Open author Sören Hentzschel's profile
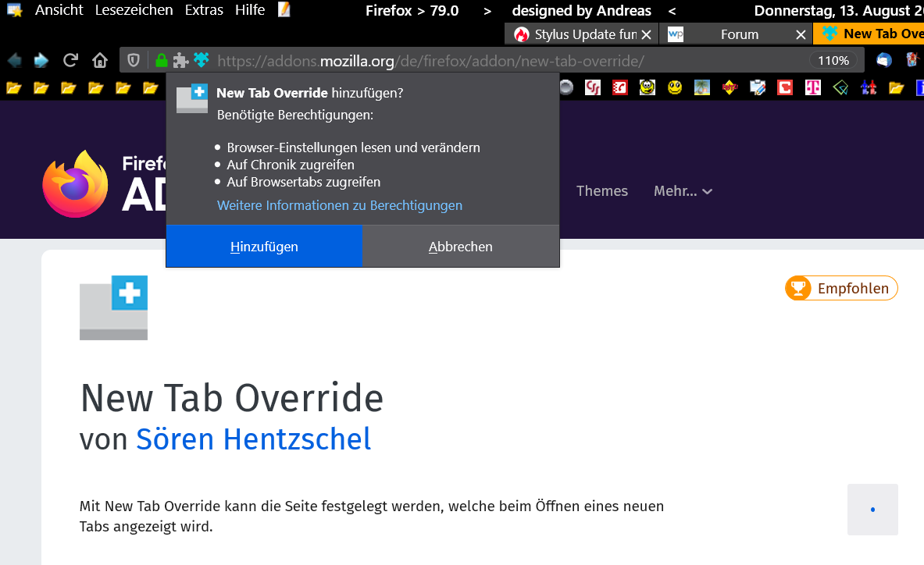Viewport: 924px width, 565px height. coord(253,439)
